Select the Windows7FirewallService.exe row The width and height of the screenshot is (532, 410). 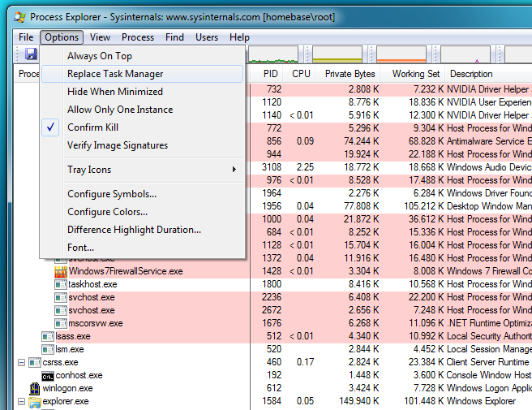272,271
